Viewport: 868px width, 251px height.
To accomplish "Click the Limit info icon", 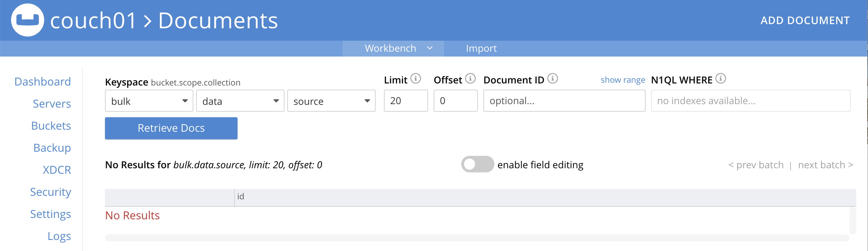I will pos(416,79).
